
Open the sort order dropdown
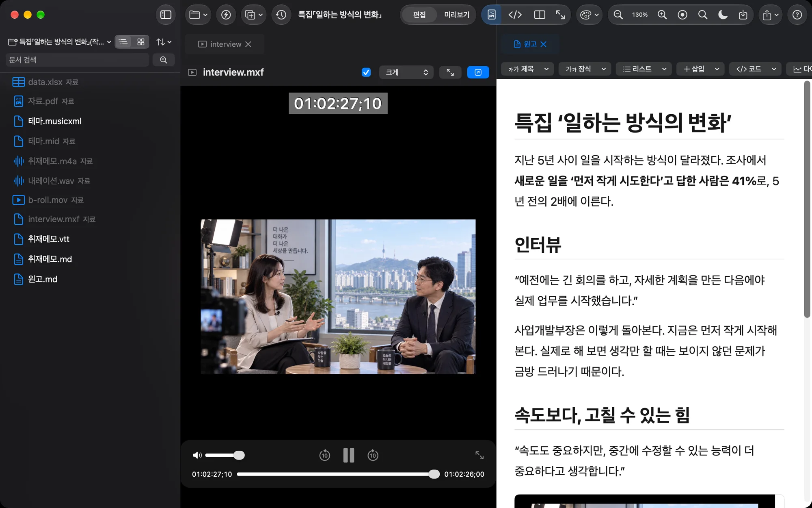[164, 42]
